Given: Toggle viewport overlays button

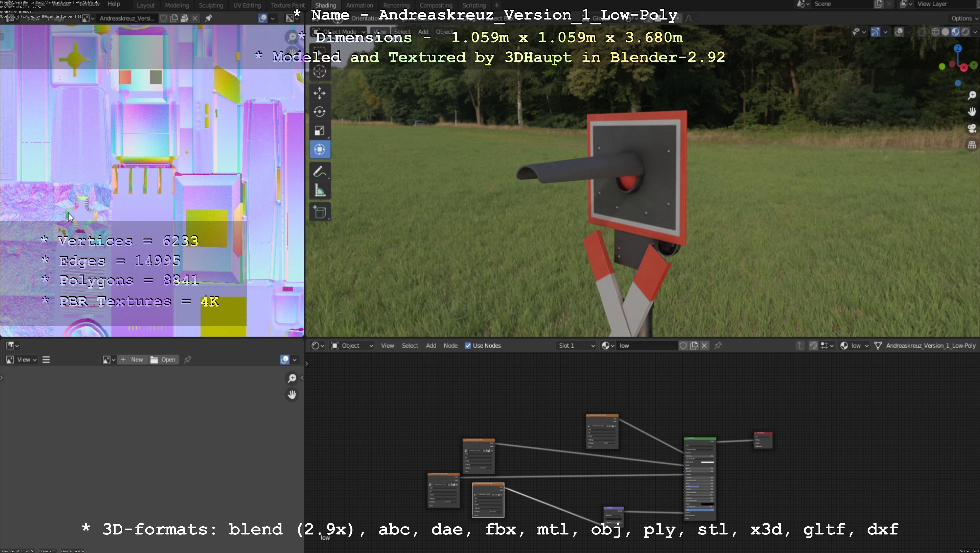Looking at the screenshot, I should tap(899, 32).
